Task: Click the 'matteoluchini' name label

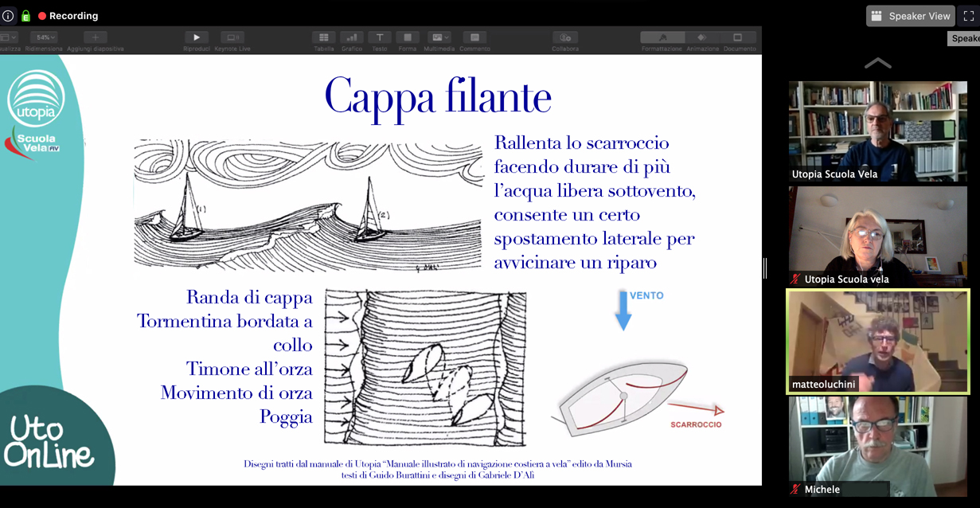Action: point(823,385)
